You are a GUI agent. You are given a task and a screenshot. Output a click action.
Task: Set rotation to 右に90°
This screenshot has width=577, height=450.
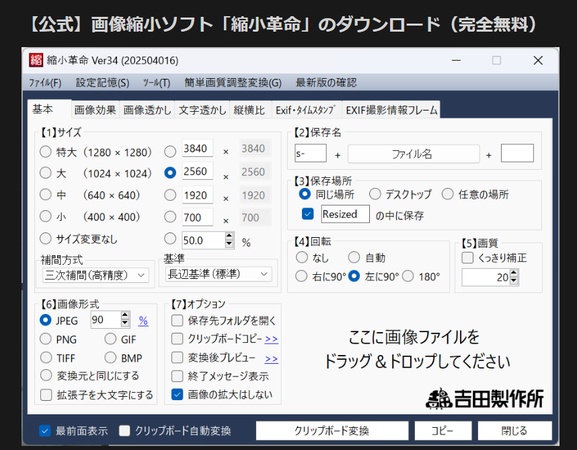[x=301, y=276]
